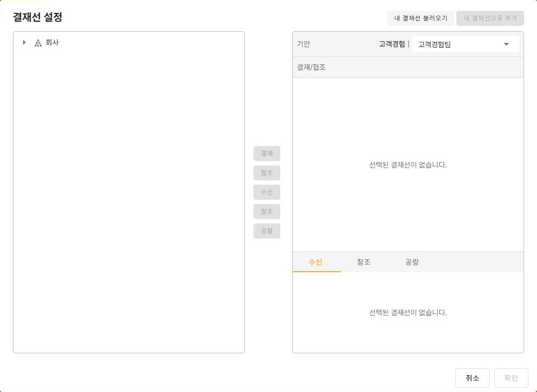Click the 참조 assign button in the middle

(x=267, y=212)
